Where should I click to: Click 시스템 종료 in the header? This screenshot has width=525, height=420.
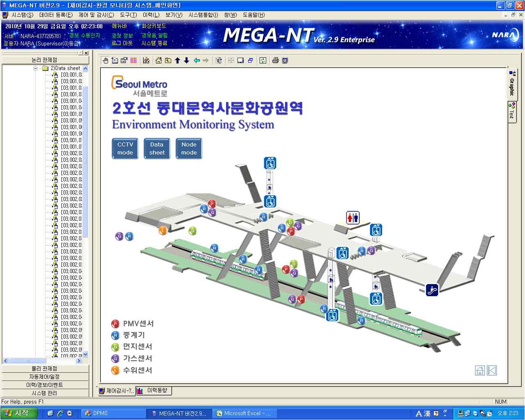point(154,43)
